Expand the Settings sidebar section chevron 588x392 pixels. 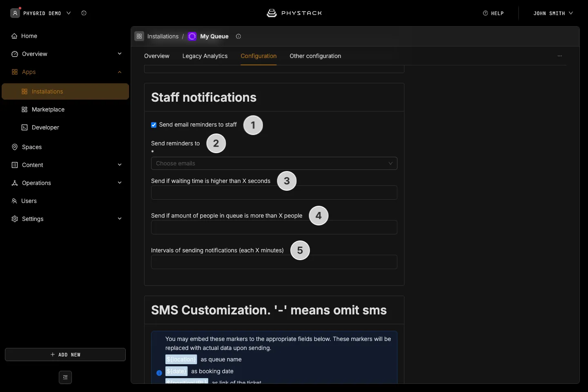(x=120, y=219)
